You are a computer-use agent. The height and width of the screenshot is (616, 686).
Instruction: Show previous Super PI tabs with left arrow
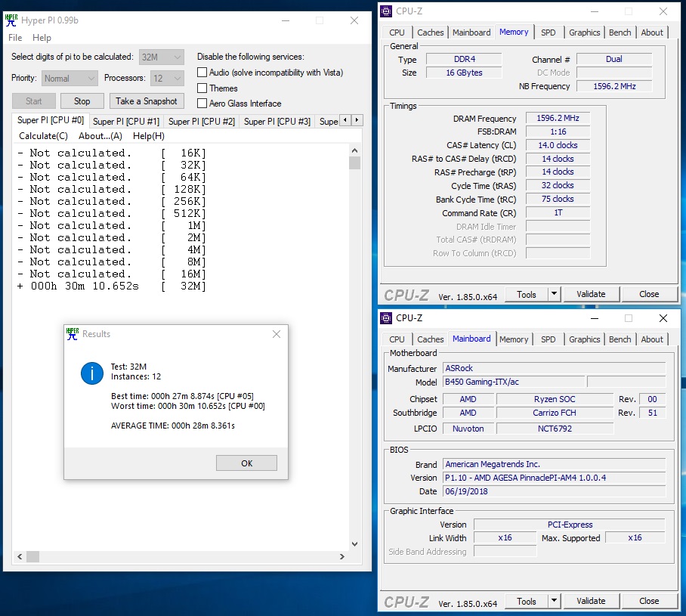pyautogui.click(x=345, y=120)
